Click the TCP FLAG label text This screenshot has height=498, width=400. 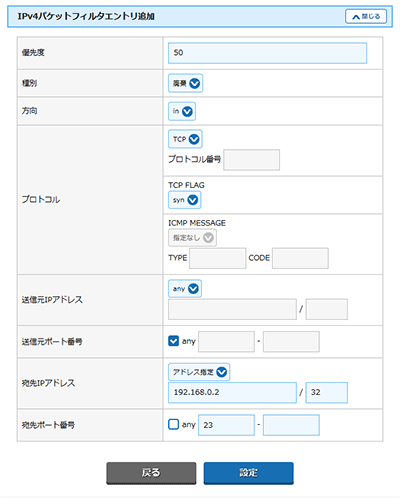click(186, 185)
